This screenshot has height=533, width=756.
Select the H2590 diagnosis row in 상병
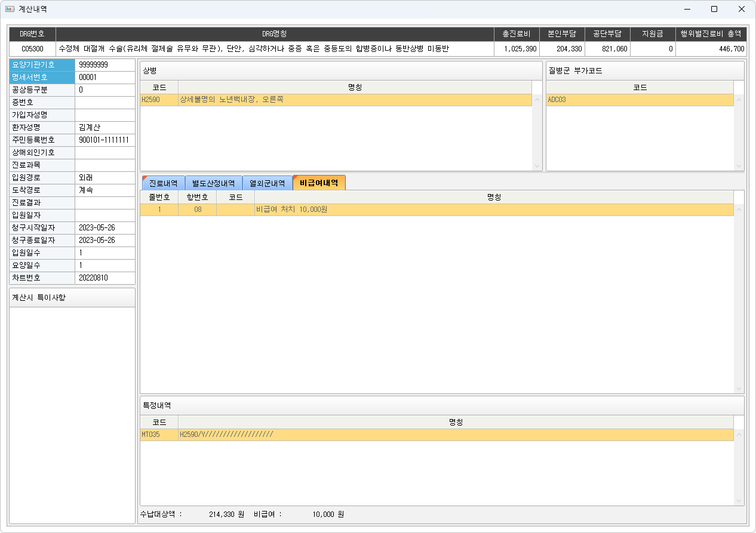click(335, 100)
